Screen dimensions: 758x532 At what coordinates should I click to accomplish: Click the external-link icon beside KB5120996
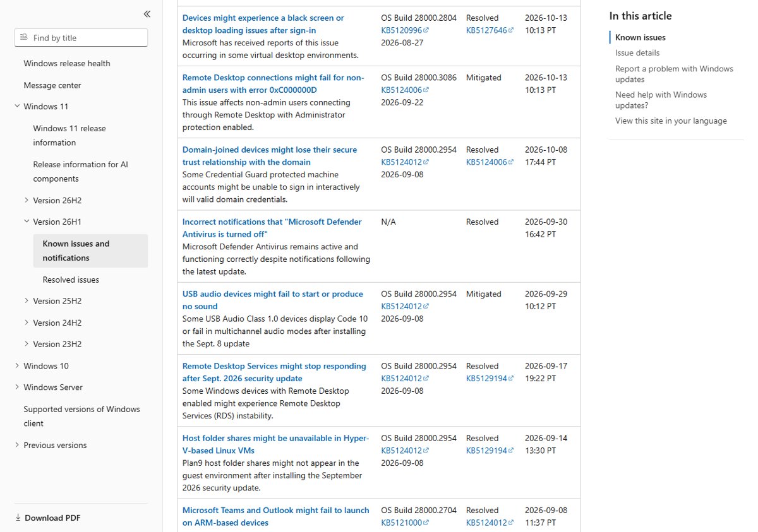pyautogui.click(x=426, y=30)
